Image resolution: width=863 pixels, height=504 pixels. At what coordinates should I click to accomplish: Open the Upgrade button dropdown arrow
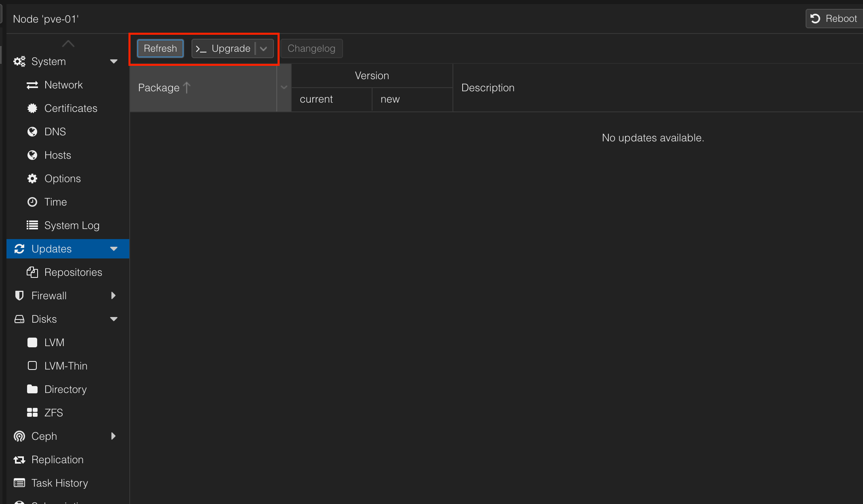pos(264,49)
